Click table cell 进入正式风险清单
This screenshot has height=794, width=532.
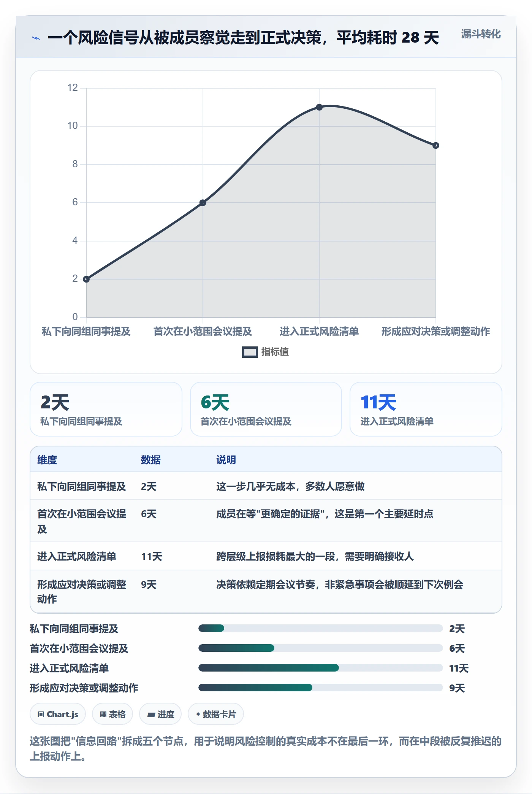(x=77, y=557)
